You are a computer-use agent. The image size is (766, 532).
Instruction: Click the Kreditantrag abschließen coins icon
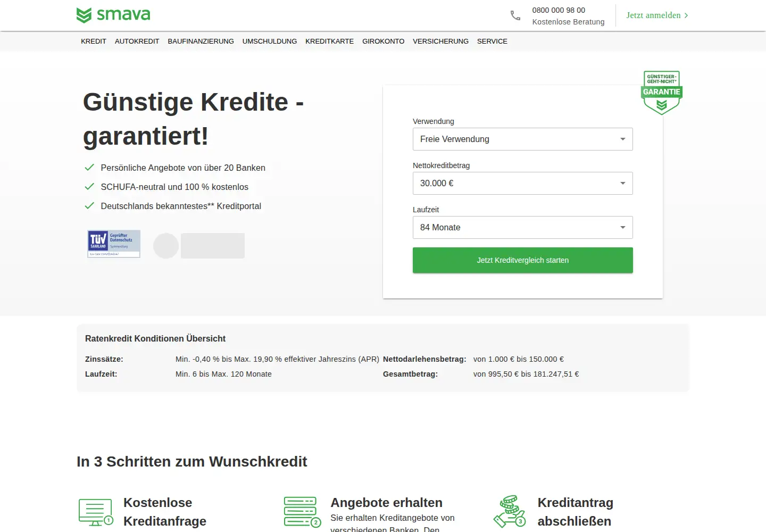[x=510, y=511]
